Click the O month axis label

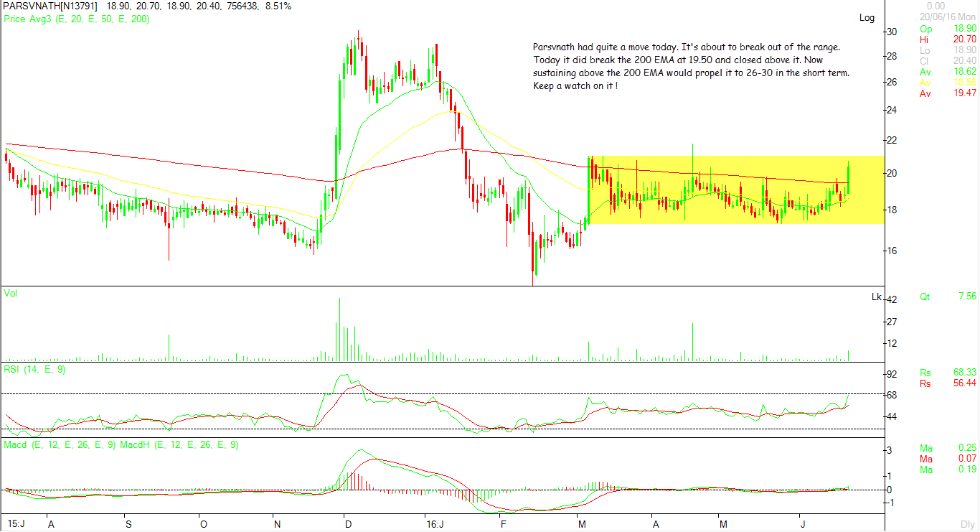point(204,524)
